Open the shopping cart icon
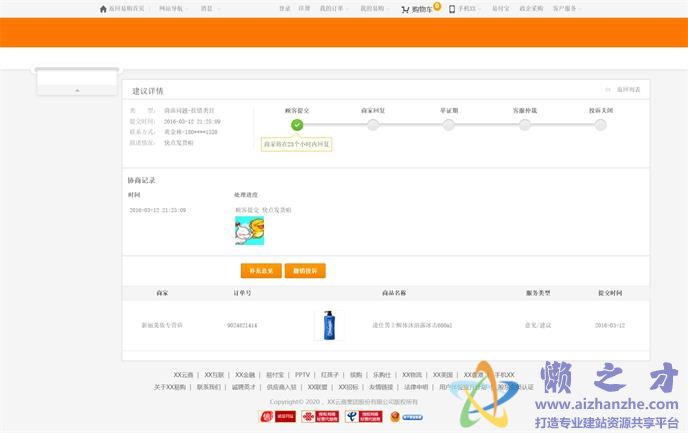The height and width of the screenshot is (433, 688). point(404,9)
